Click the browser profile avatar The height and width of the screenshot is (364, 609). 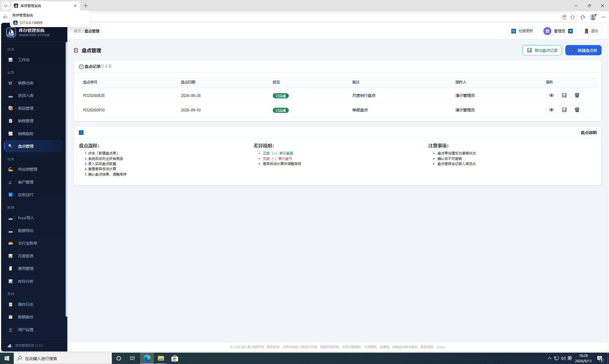pos(593,17)
